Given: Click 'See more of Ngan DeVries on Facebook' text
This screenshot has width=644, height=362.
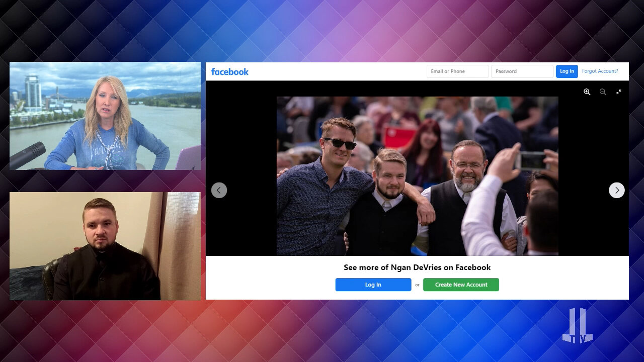Looking at the screenshot, I should [x=417, y=267].
